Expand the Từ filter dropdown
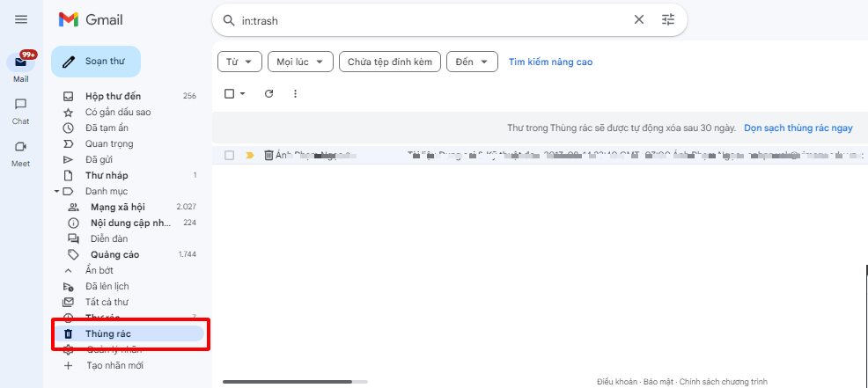Viewport: 868px width, 388px height. click(239, 62)
